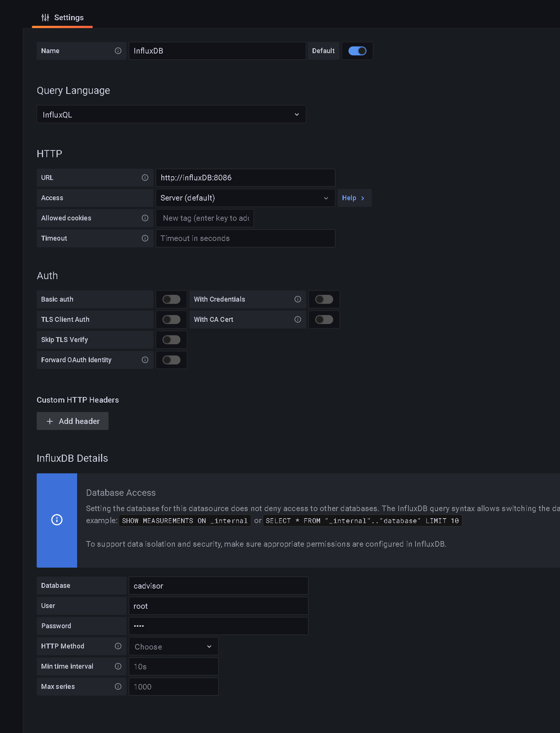Screen dimensions: 560x733
Task: Show info for With CA Cert
Action: [298, 320]
